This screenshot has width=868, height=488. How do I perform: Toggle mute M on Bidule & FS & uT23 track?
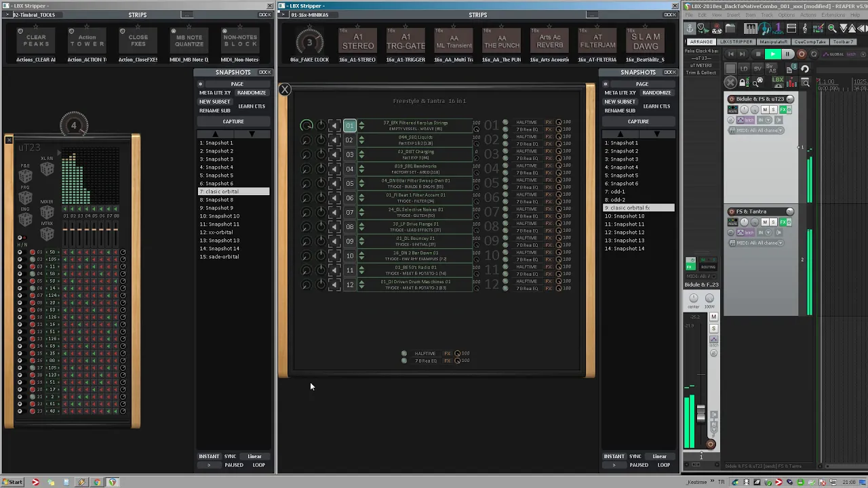[765, 109]
